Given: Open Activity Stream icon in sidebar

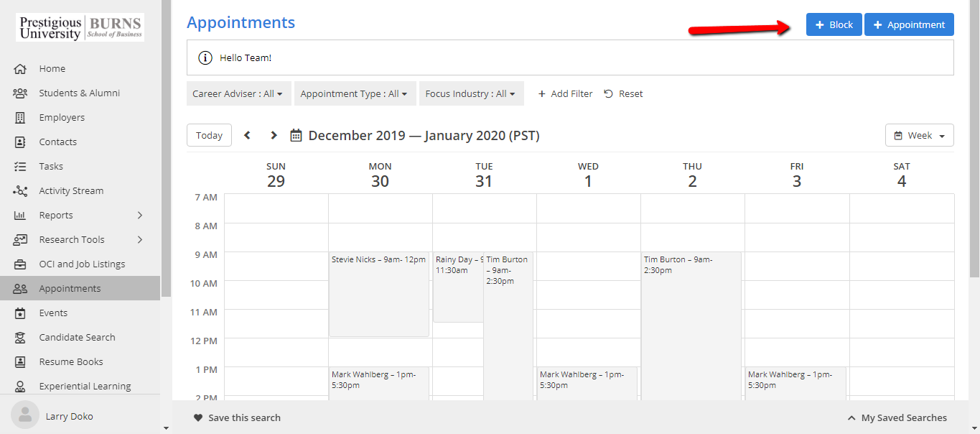Looking at the screenshot, I should [x=20, y=191].
